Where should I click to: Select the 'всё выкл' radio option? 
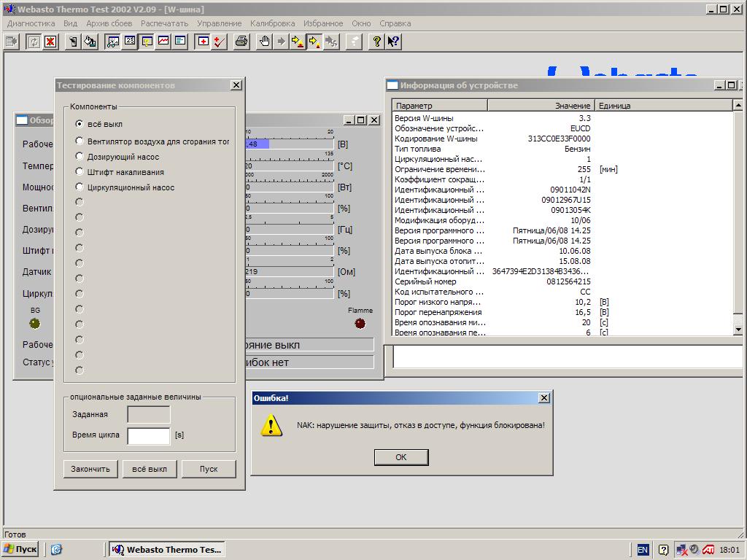coord(80,124)
